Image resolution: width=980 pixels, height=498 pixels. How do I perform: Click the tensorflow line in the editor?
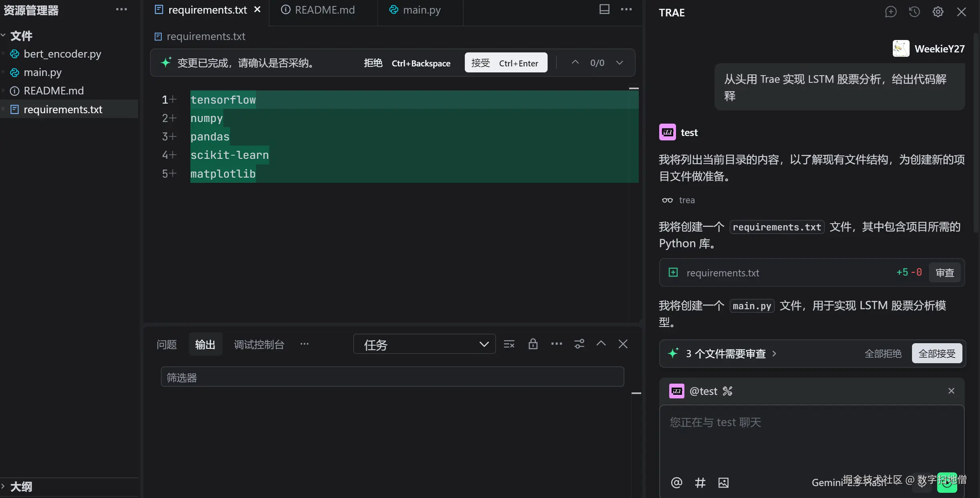223,100
